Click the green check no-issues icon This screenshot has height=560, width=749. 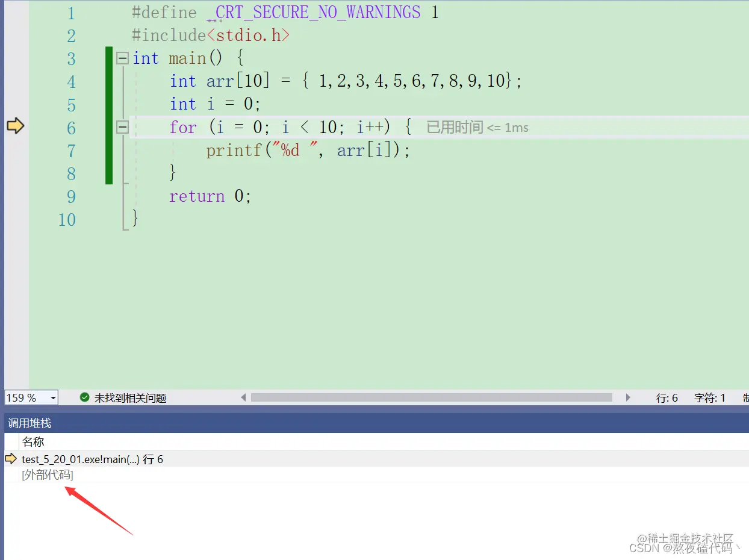pos(85,397)
